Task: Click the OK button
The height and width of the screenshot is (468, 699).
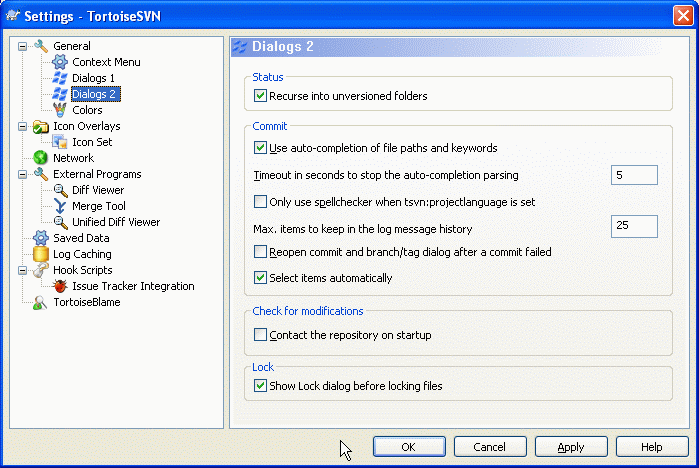Action: pos(409,447)
